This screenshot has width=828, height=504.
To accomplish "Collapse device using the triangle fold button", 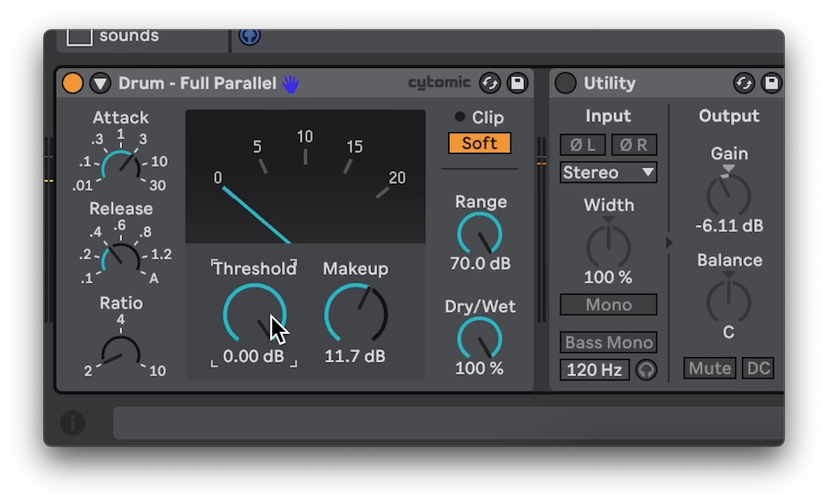I will tap(100, 83).
